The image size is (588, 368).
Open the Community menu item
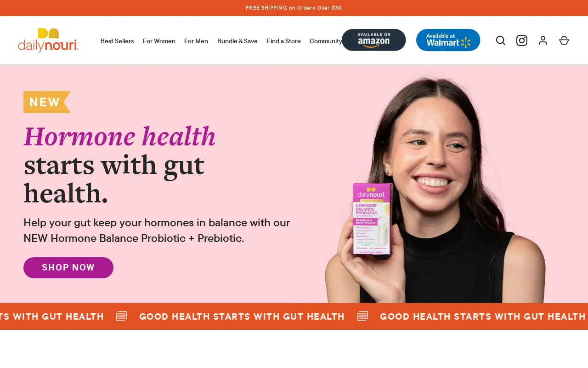click(x=326, y=41)
